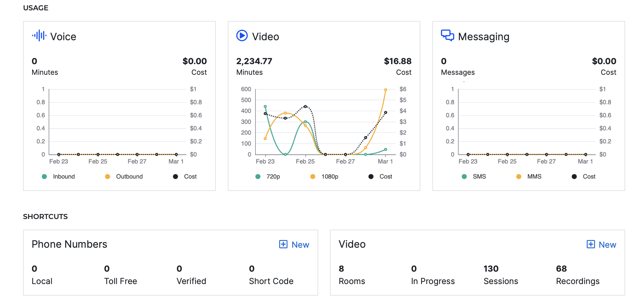Click the Voice waveform icon
Image resolution: width=644 pixels, height=308 pixels.
pyautogui.click(x=39, y=36)
